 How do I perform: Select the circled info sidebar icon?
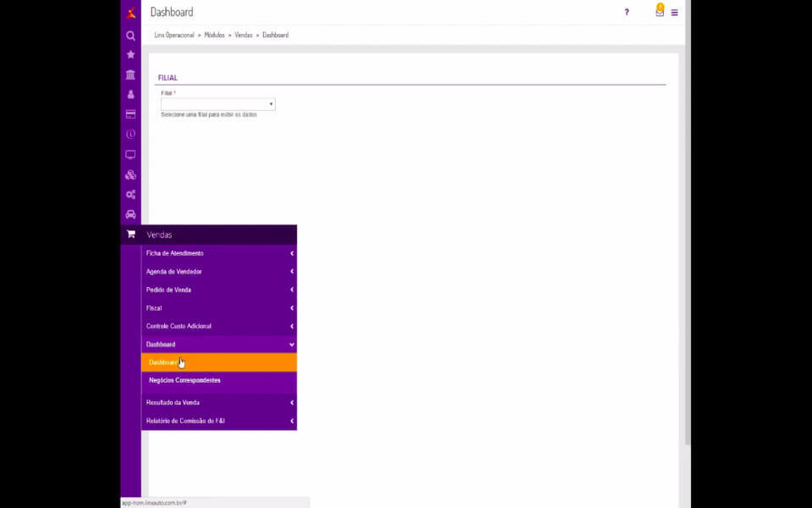click(x=130, y=135)
